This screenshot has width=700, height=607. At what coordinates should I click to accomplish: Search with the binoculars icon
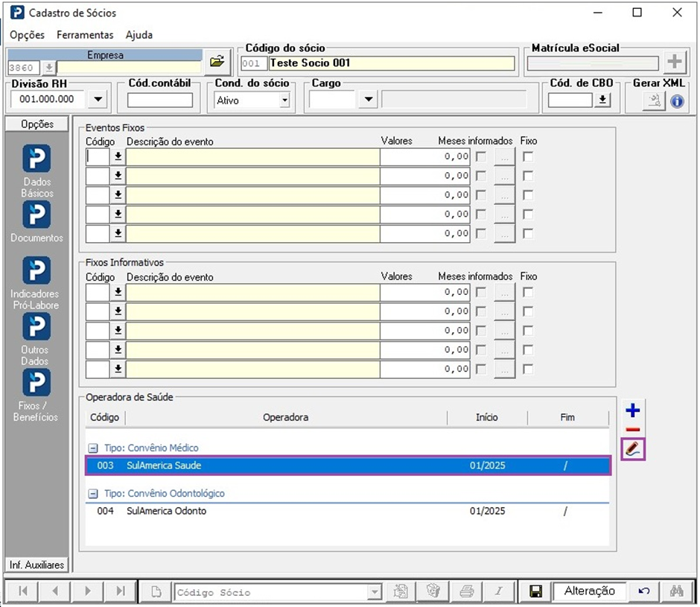pyautogui.click(x=677, y=591)
